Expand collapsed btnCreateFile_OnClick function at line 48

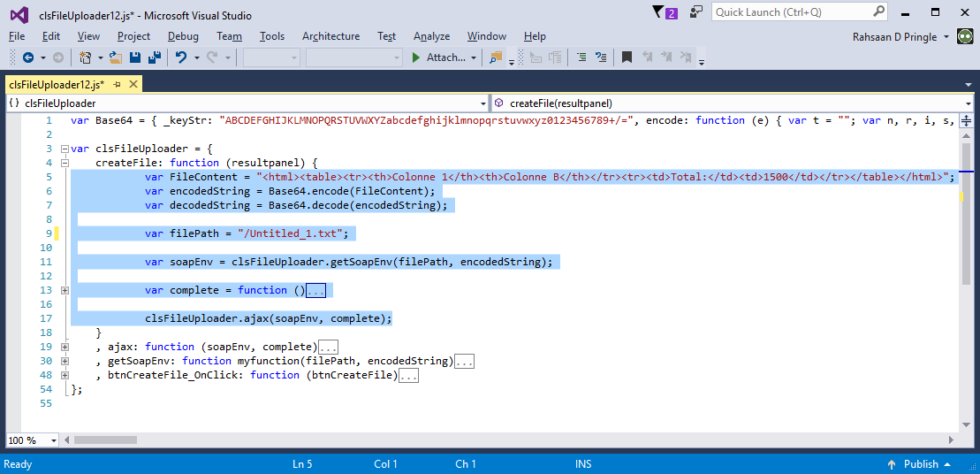(65, 375)
